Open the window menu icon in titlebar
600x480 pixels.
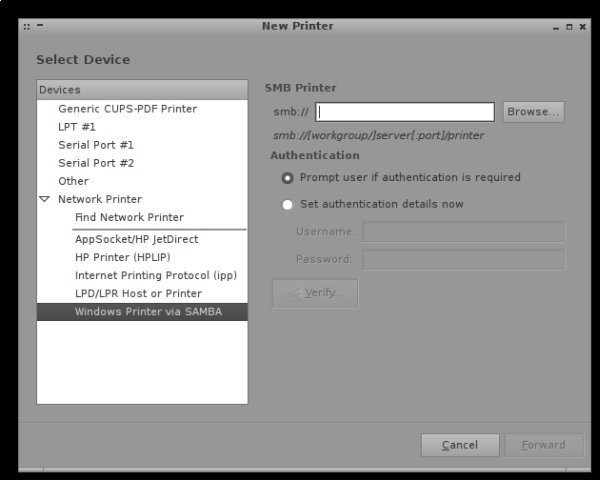click(26, 26)
